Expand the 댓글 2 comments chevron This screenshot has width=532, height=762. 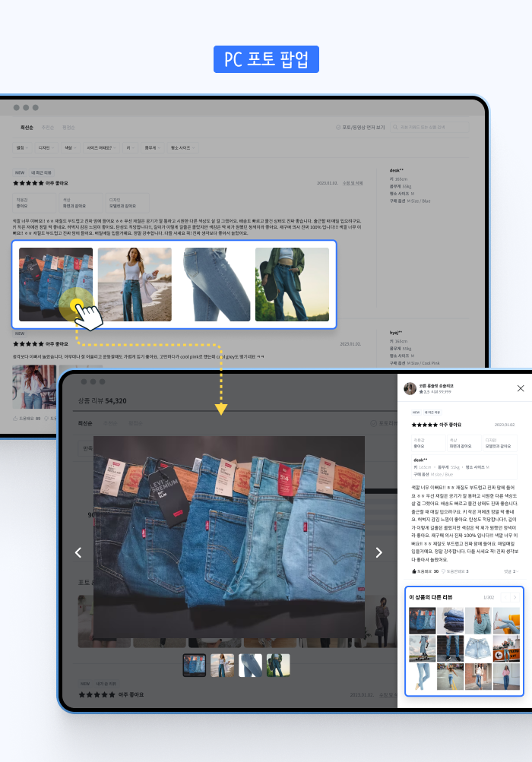(518, 571)
